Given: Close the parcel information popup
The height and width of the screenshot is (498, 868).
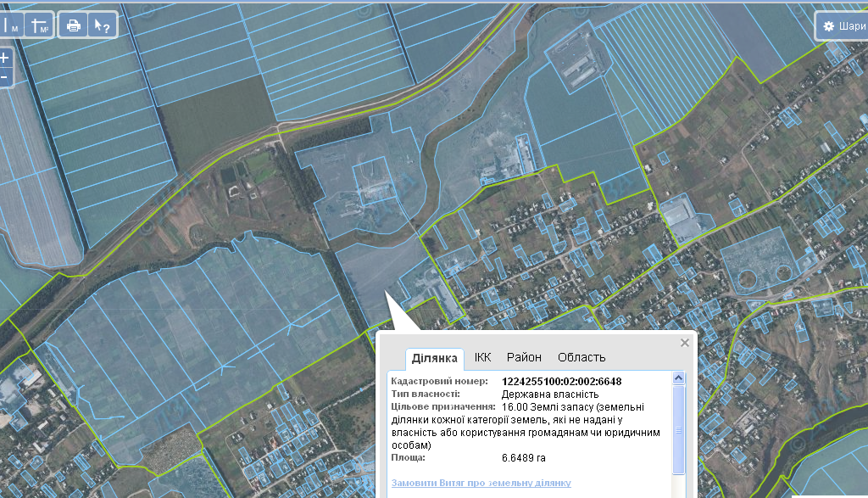Looking at the screenshot, I should coord(685,343).
